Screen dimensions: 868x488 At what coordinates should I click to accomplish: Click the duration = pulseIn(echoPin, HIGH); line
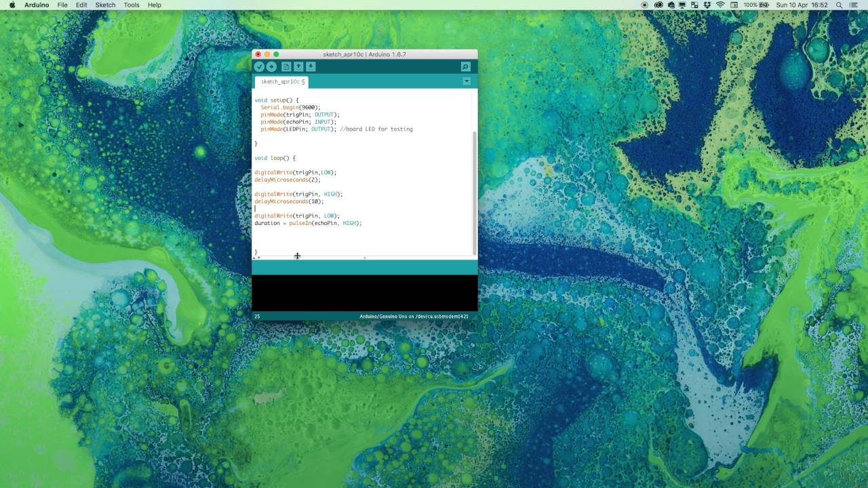[x=308, y=223]
